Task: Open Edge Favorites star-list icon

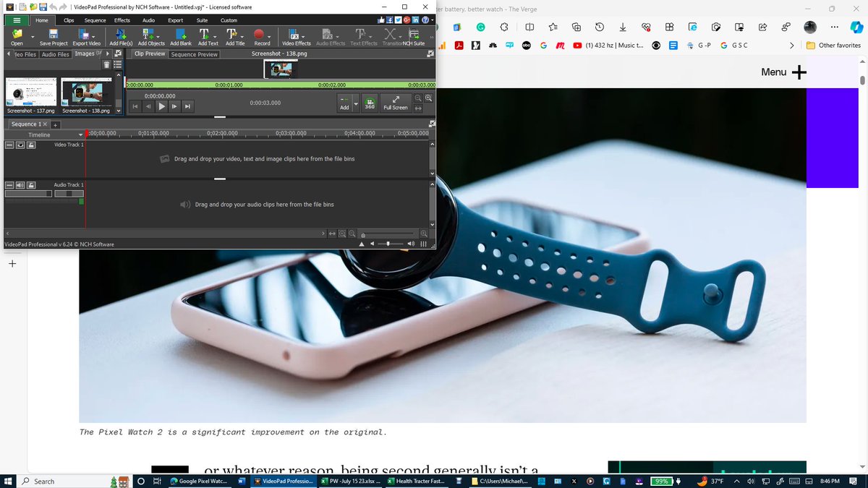Action: tap(553, 27)
